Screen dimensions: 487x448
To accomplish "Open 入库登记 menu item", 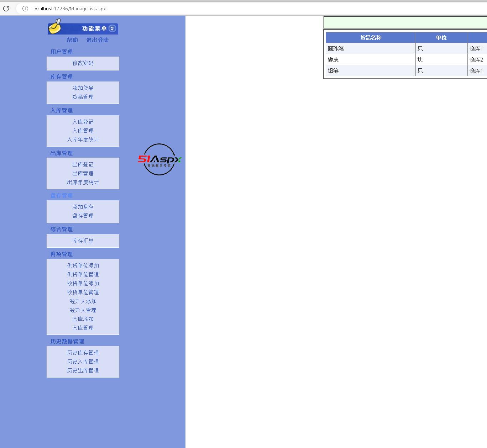I will pyautogui.click(x=83, y=122).
